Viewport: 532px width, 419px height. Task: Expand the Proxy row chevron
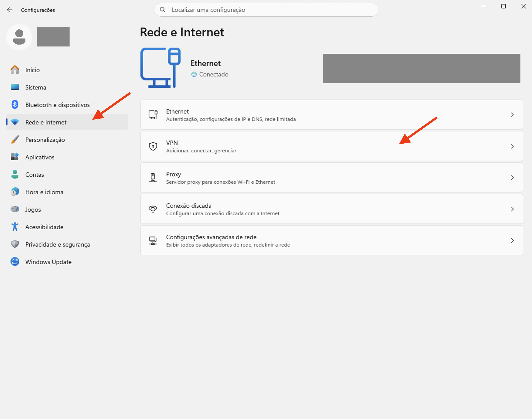pyautogui.click(x=512, y=178)
